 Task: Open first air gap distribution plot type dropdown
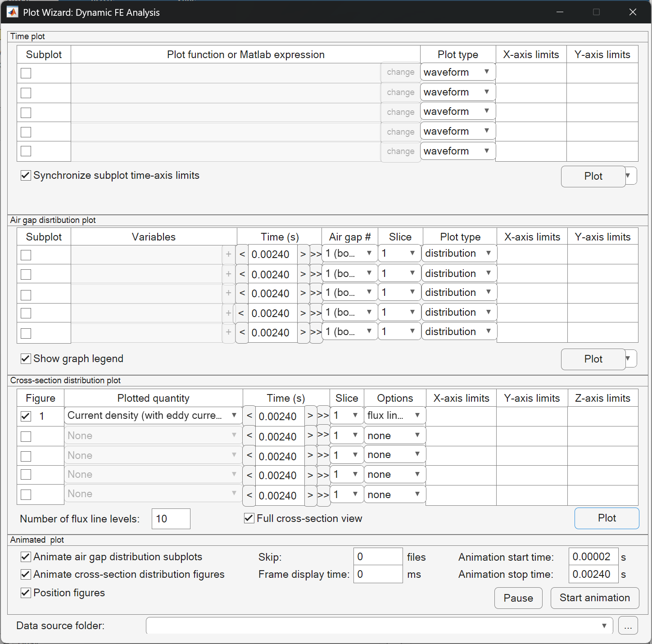click(x=459, y=253)
